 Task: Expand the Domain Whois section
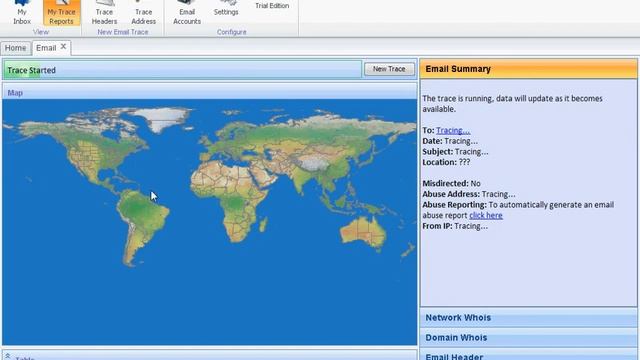[528, 338]
